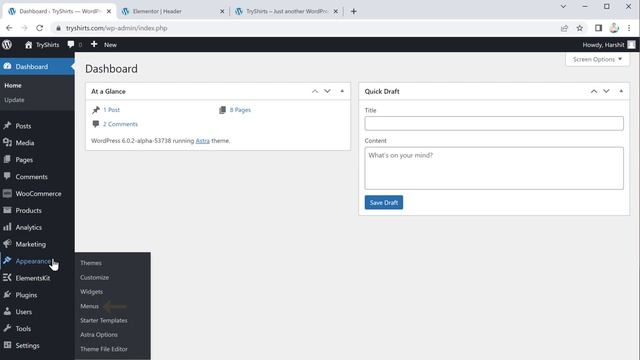Open Chrome three-dot menu
640x360 pixels.
(x=629, y=28)
